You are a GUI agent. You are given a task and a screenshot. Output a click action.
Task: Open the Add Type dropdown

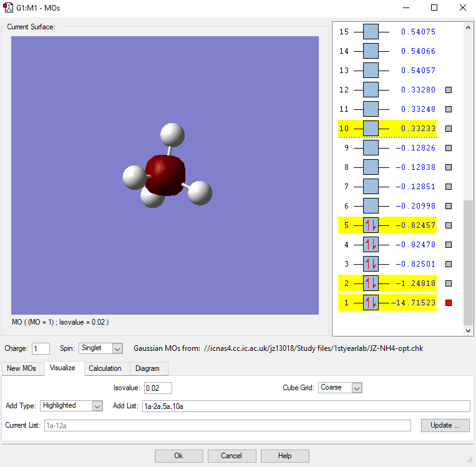71,406
